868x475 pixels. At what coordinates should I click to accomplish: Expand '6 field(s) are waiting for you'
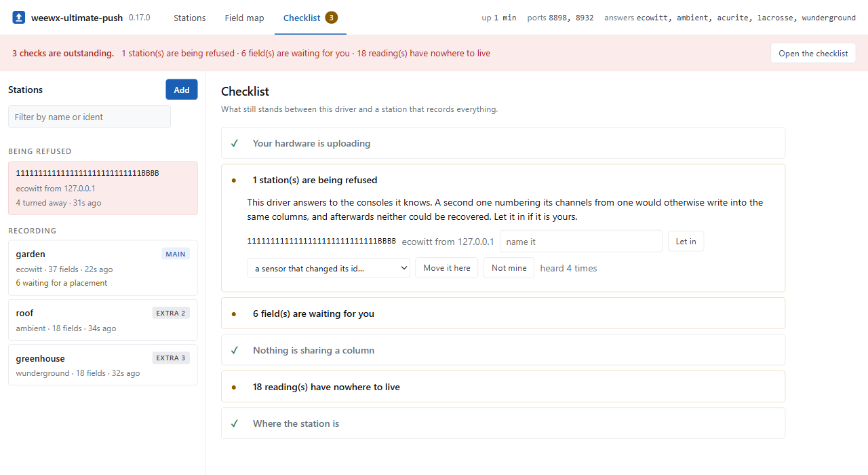point(503,313)
